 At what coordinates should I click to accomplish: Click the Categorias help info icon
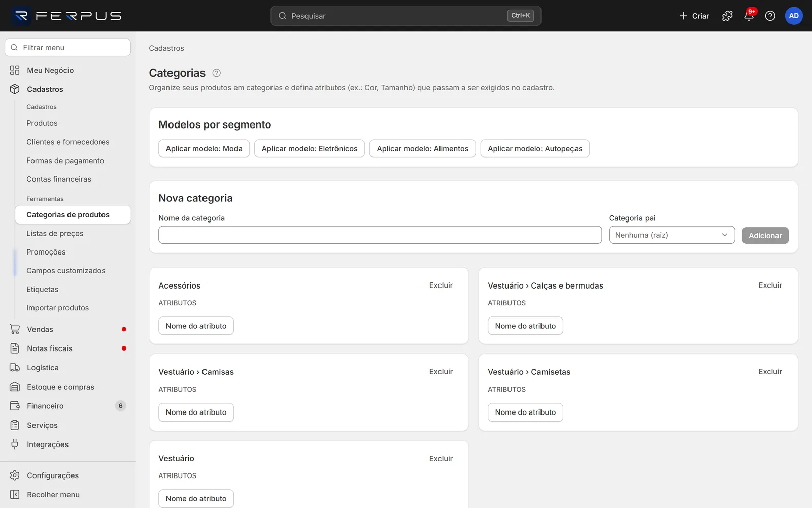pyautogui.click(x=216, y=73)
